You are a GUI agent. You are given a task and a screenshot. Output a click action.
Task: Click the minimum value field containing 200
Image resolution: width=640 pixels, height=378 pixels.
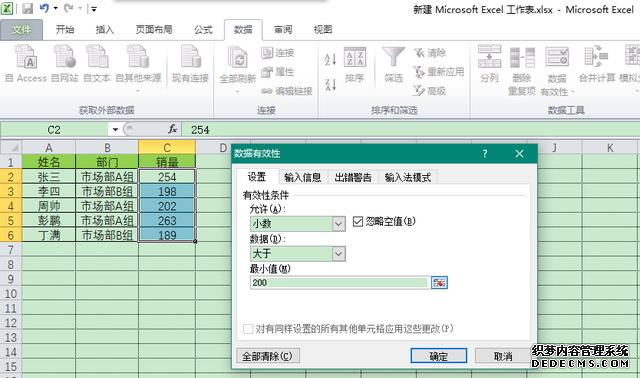pos(339,282)
